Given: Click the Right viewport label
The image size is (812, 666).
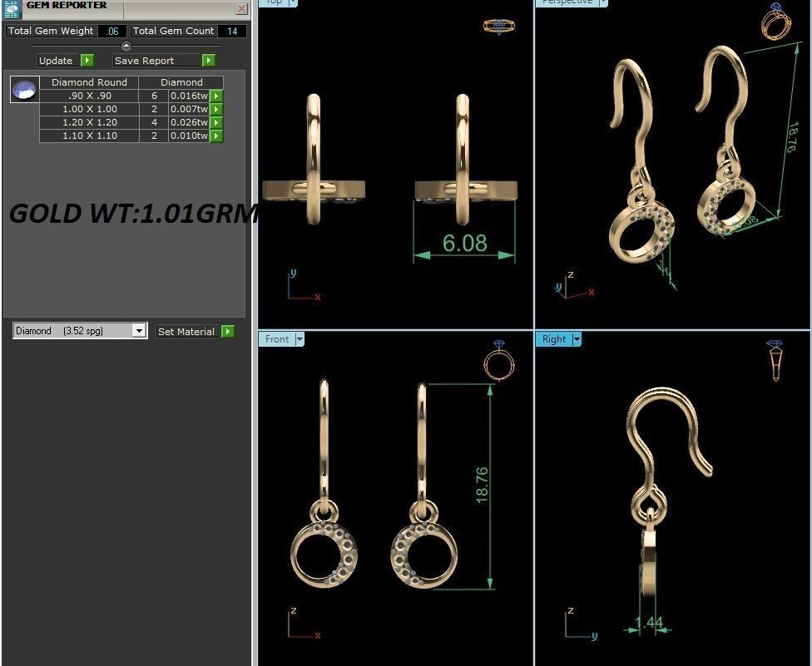Looking at the screenshot, I should [x=553, y=339].
